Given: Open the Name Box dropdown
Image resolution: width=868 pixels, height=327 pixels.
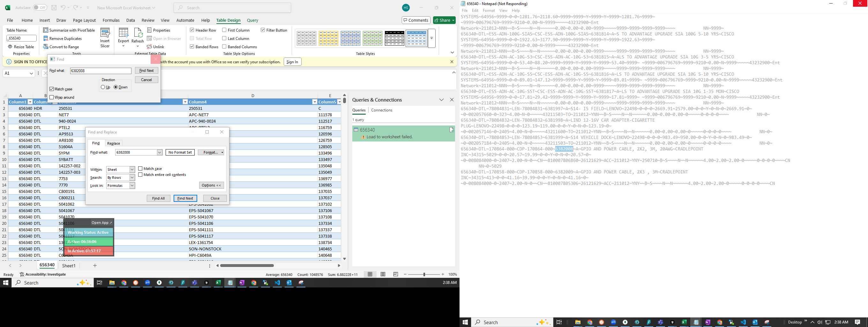Looking at the screenshot, I should tap(31, 73).
